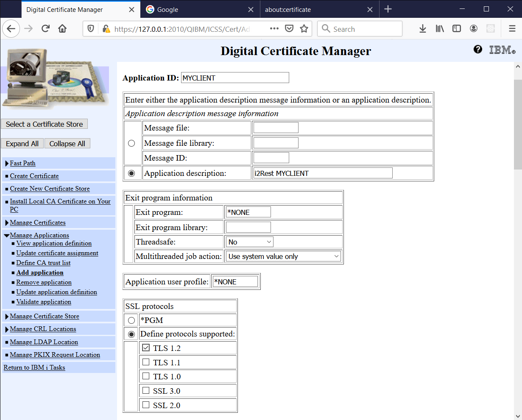This screenshot has height=420, width=522.
Task: Enable the TLS 1.0 checkbox
Action: [146, 376]
